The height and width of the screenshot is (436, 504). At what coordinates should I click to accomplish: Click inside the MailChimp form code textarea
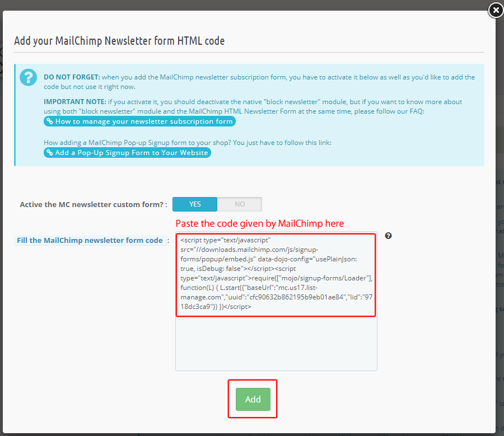[x=276, y=301]
